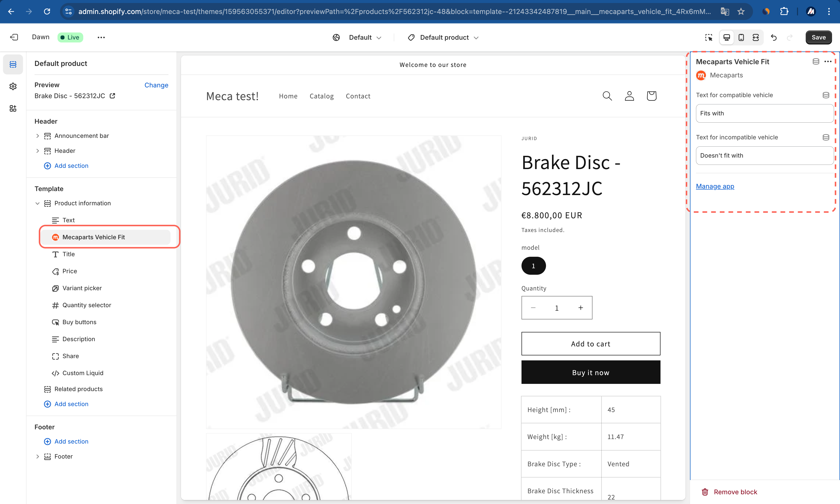The height and width of the screenshot is (504, 840).
Task: Decrease the product quantity
Action: 533,308
